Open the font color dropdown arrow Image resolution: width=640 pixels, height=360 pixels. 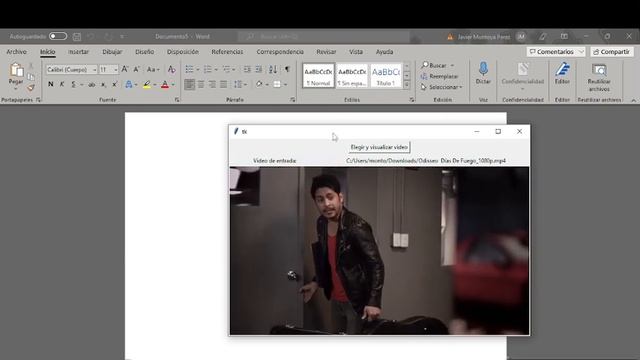point(173,85)
